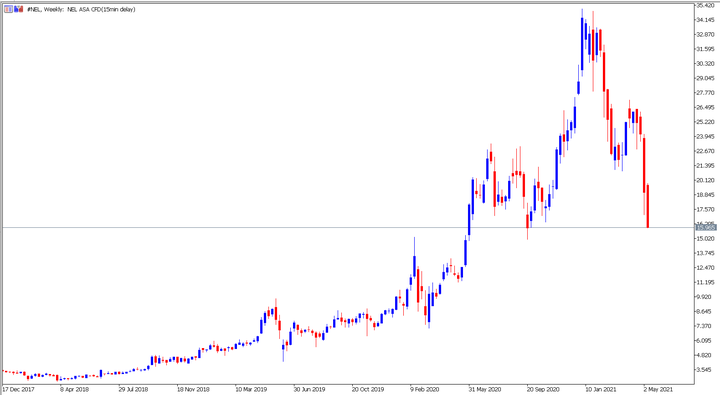Click the current price tag on the price scale
The height and width of the screenshot is (395, 720).
point(707,227)
